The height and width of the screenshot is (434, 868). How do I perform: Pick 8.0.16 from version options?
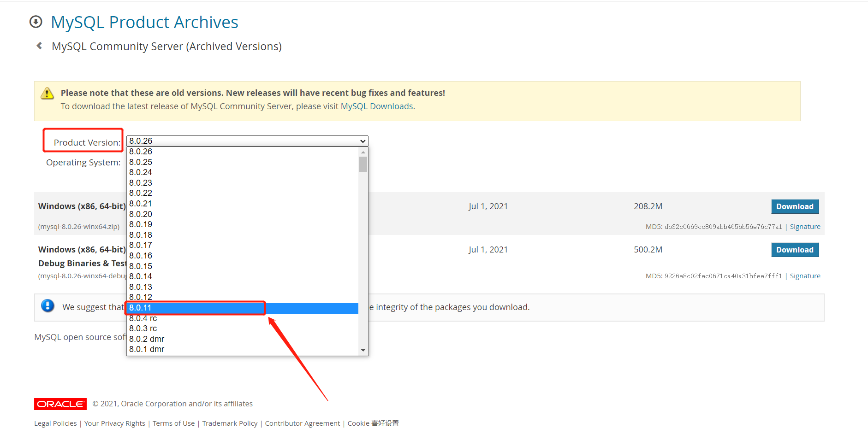(x=243, y=256)
